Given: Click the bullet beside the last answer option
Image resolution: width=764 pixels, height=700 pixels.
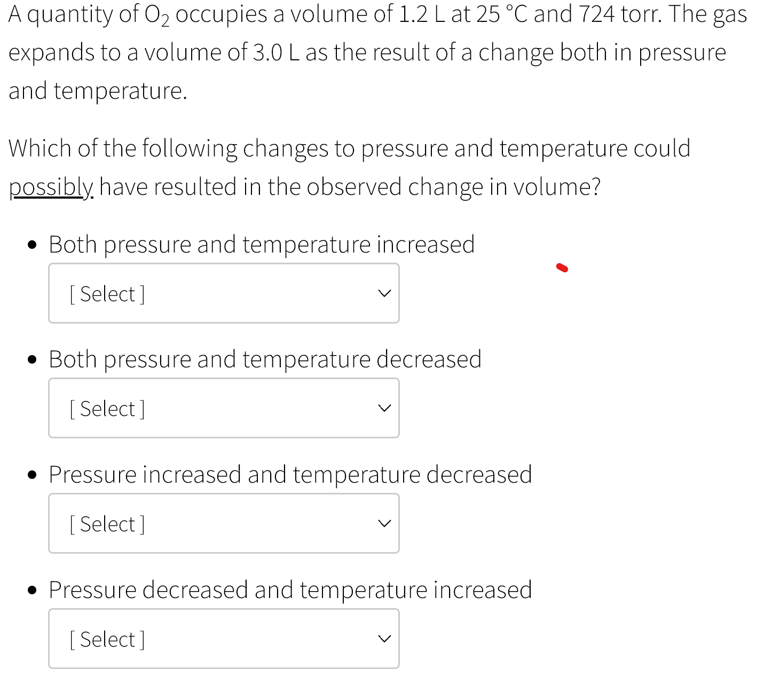Looking at the screenshot, I should pos(32,589).
